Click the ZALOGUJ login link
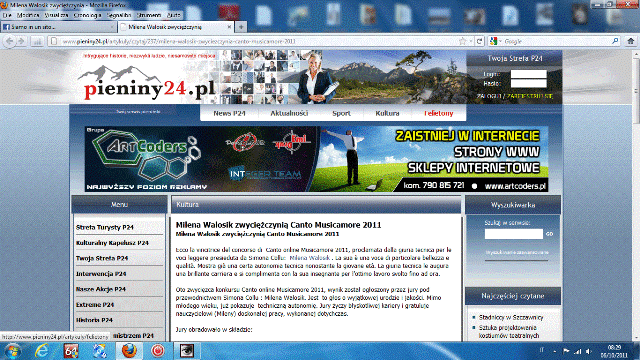The height and width of the screenshot is (360, 640). 489,96
